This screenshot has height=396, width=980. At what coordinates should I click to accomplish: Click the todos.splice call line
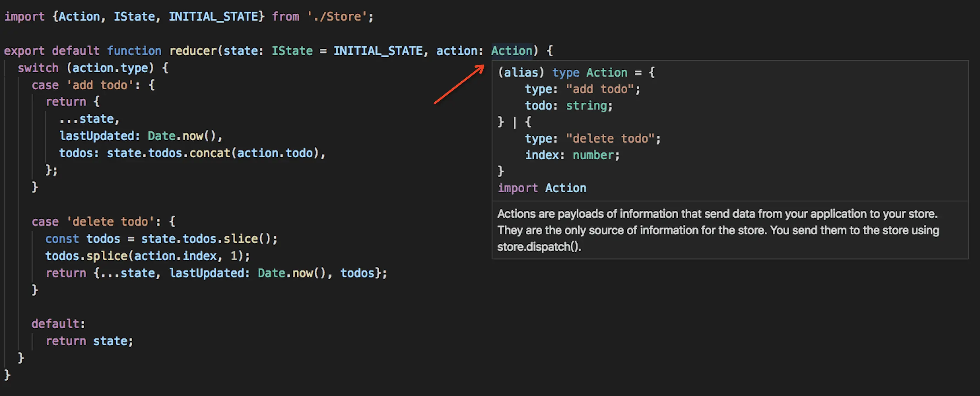147,256
